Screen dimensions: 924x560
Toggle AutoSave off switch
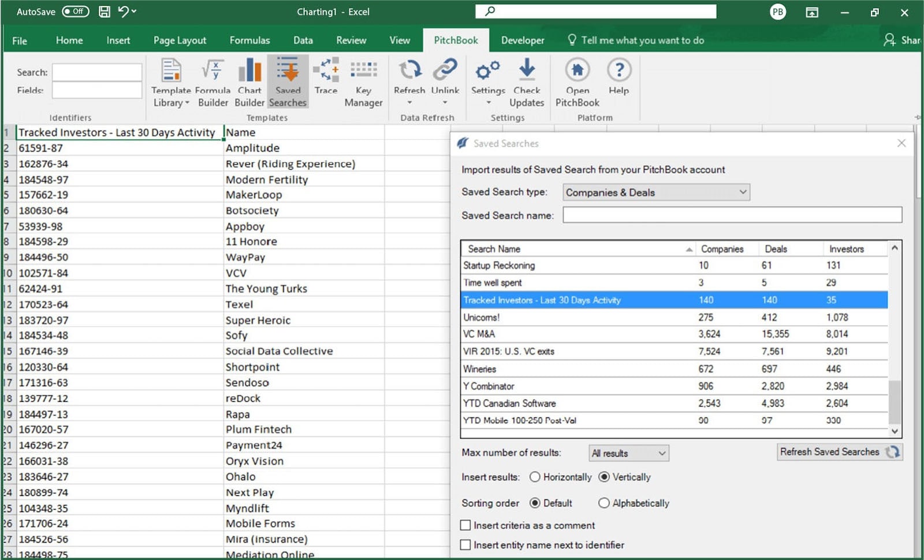tap(76, 11)
